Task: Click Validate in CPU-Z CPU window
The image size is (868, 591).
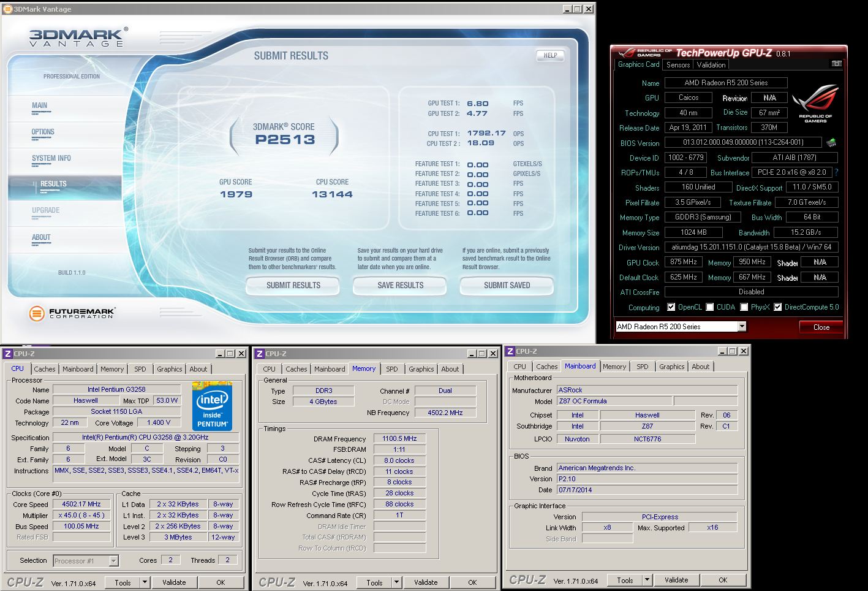Action: 174,582
